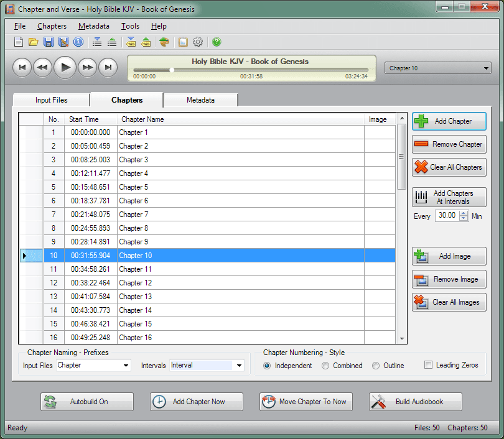Open the Chapters menu

click(52, 26)
